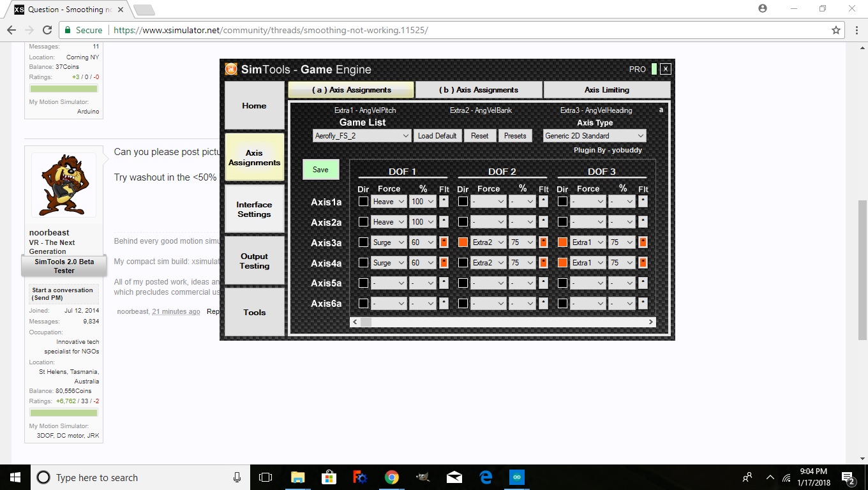Click the horizontal scrollbar thumb in axis grid

coord(366,322)
